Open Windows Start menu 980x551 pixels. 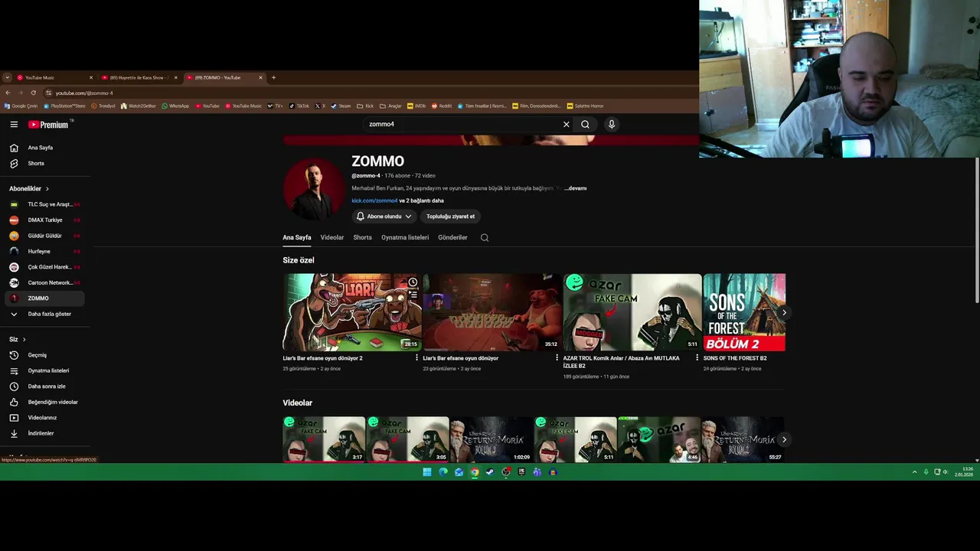[427, 472]
